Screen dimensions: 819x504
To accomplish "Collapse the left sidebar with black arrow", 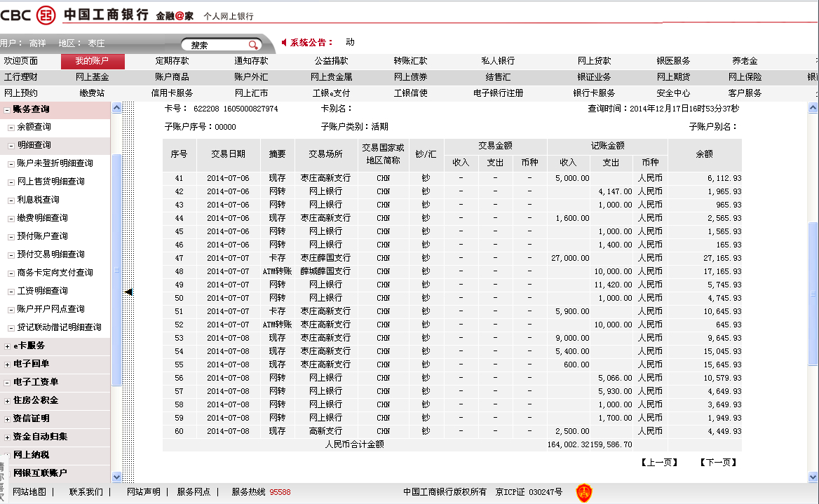I will pyautogui.click(x=129, y=292).
